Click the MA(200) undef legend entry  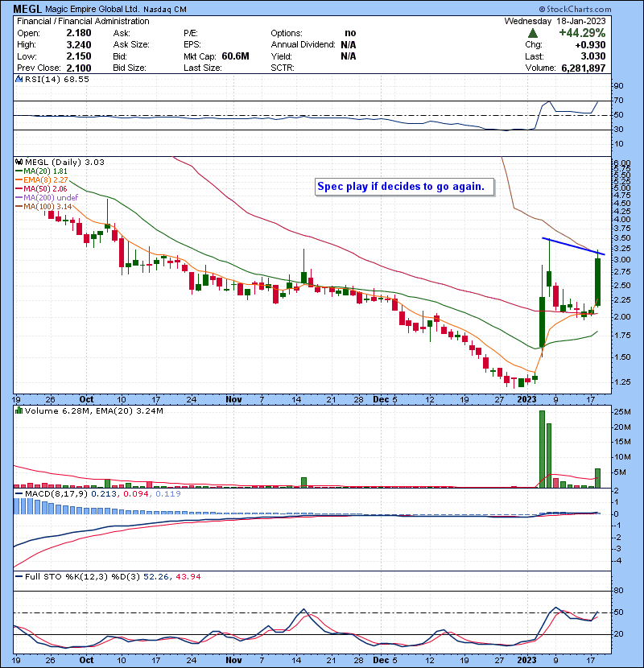pos(47,198)
